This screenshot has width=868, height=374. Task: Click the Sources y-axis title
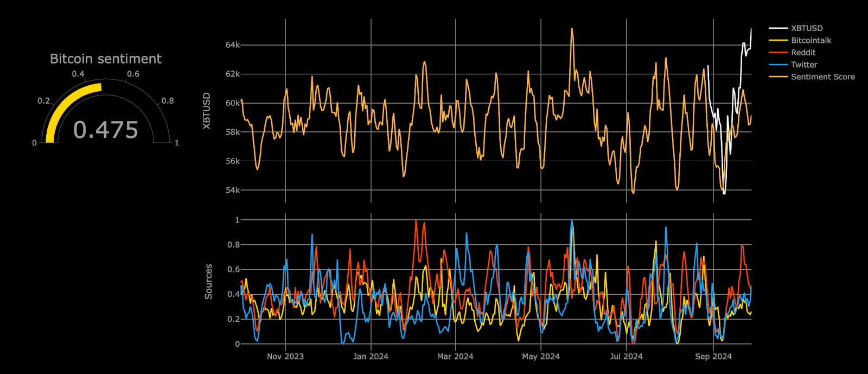(x=208, y=282)
